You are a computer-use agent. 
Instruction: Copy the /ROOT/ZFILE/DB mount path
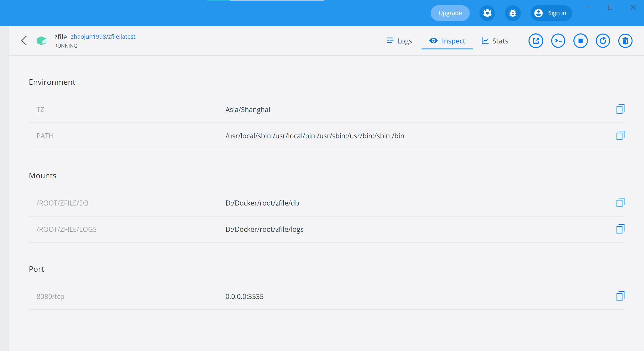(620, 203)
